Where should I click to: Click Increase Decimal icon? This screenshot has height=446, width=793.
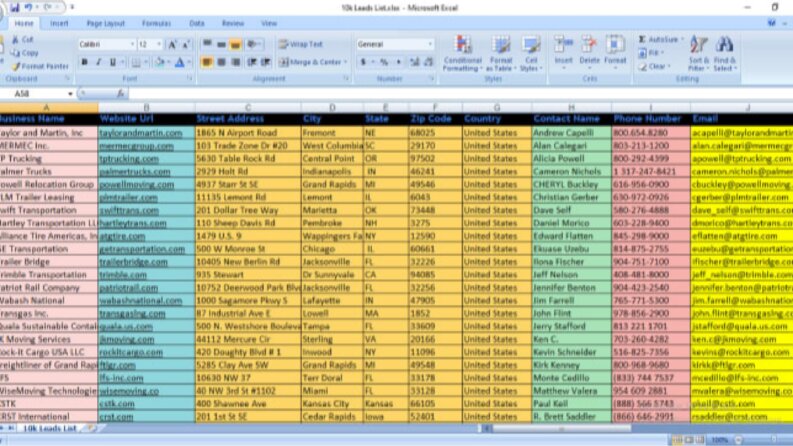click(414, 62)
